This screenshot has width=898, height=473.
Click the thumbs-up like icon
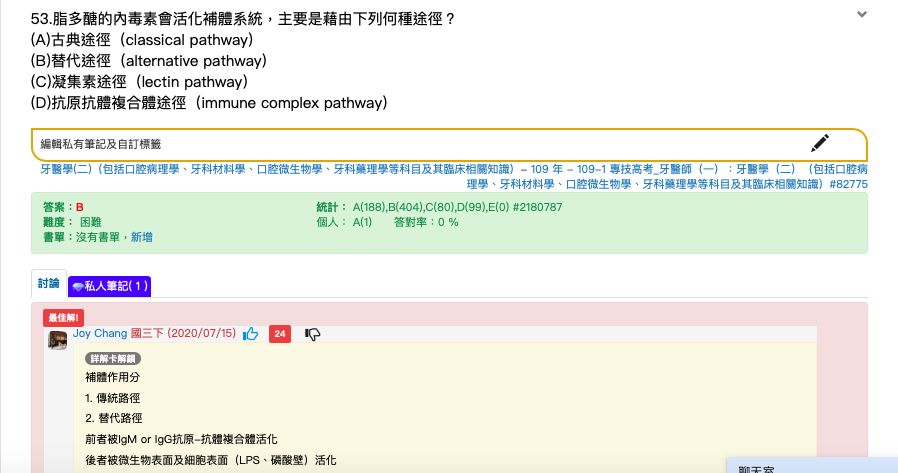click(250, 334)
